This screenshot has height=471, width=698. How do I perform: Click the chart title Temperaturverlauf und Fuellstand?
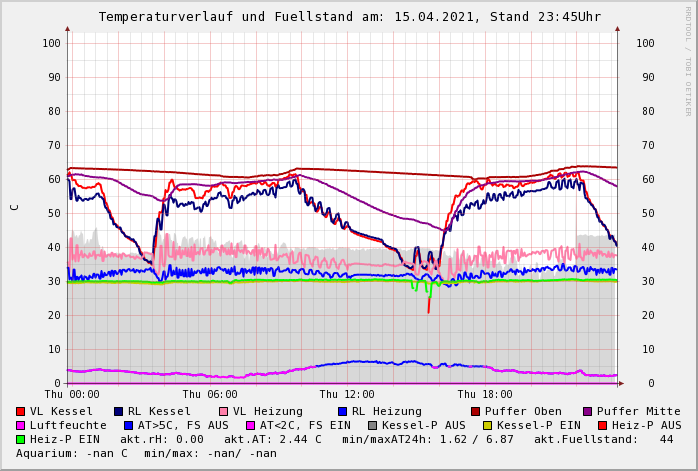coord(349,17)
